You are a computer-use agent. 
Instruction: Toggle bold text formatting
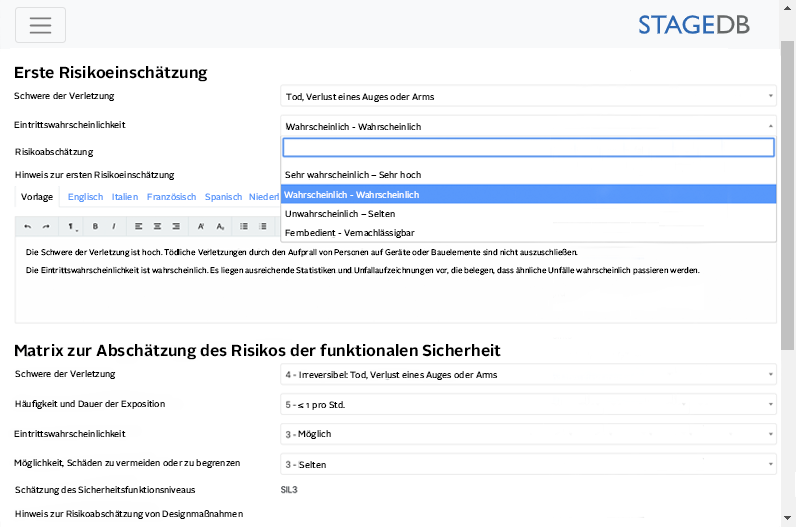(96, 227)
